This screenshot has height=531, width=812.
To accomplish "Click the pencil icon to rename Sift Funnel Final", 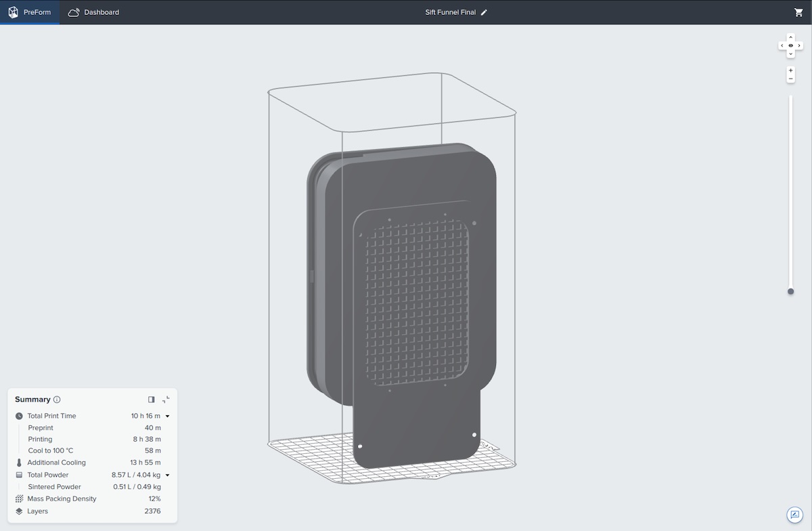I will [x=483, y=12].
